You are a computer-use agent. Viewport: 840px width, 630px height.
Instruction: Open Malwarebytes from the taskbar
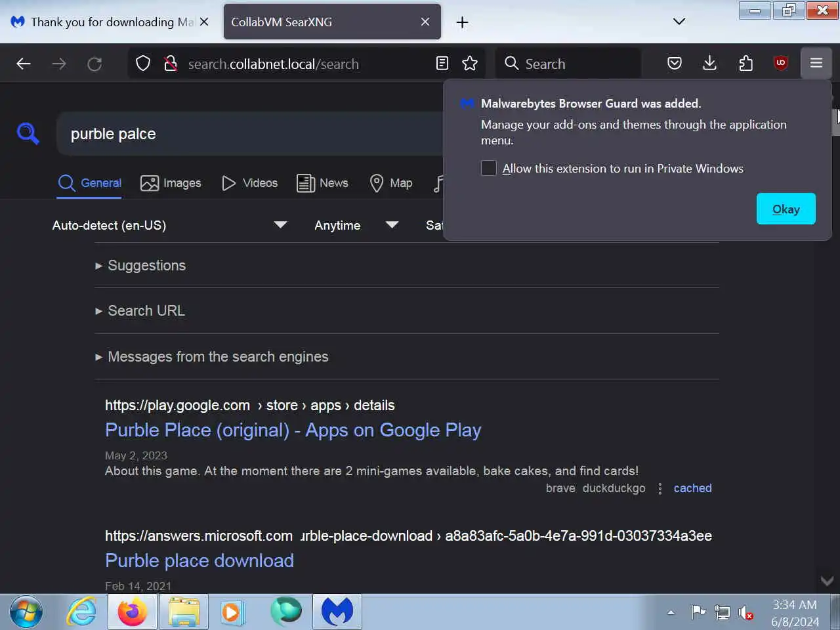(337, 612)
